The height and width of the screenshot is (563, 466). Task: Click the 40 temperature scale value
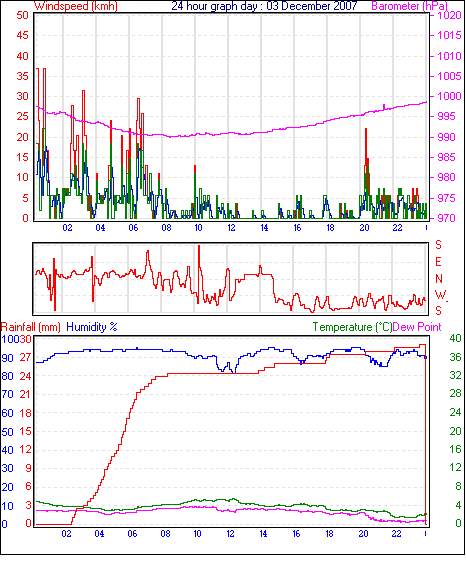point(455,338)
